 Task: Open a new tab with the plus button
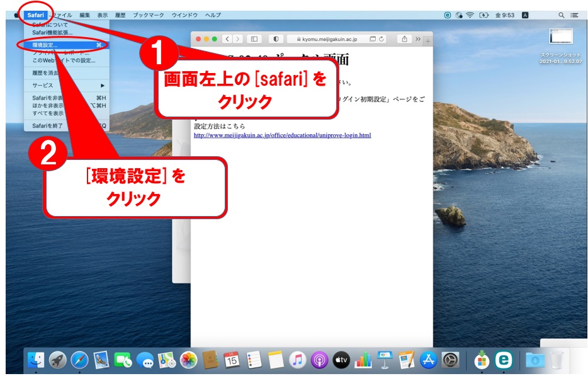tap(427, 41)
